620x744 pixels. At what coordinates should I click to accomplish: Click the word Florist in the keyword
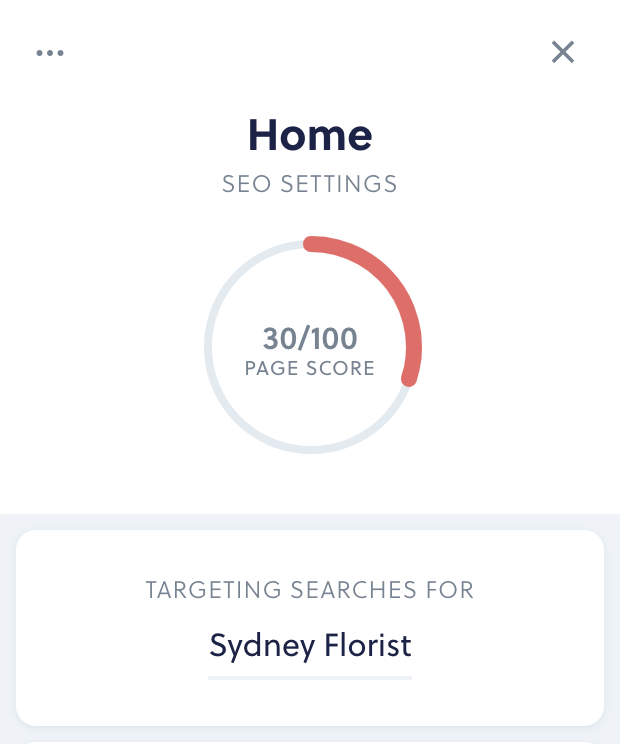(368, 645)
